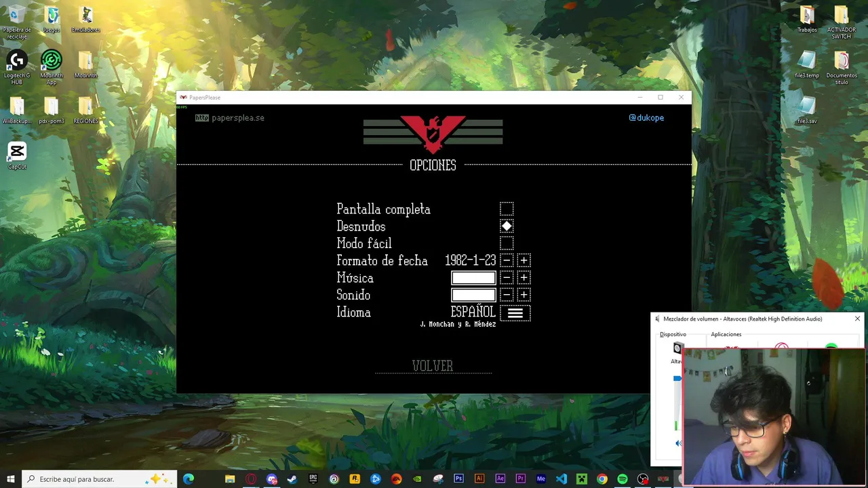
Task: Open Altavoces device icon in volume mixer
Action: tap(677, 348)
